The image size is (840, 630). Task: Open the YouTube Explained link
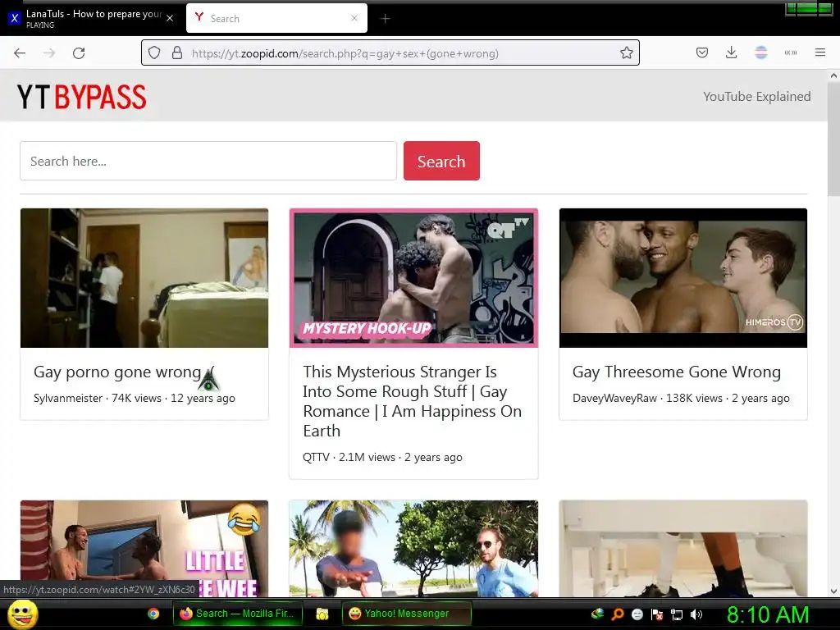point(756,97)
